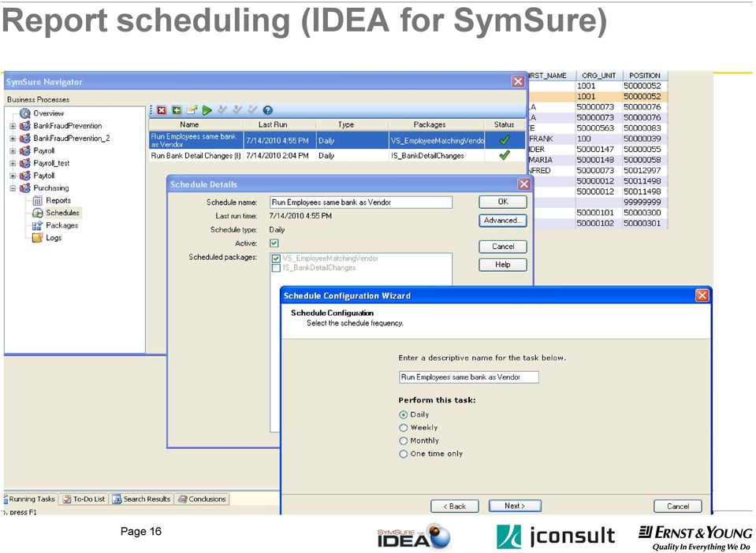This screenshot has height=553, width=756.
Task: Run the schedule with the green play icon
Action: pyautogui.click(x=207, y=110)
